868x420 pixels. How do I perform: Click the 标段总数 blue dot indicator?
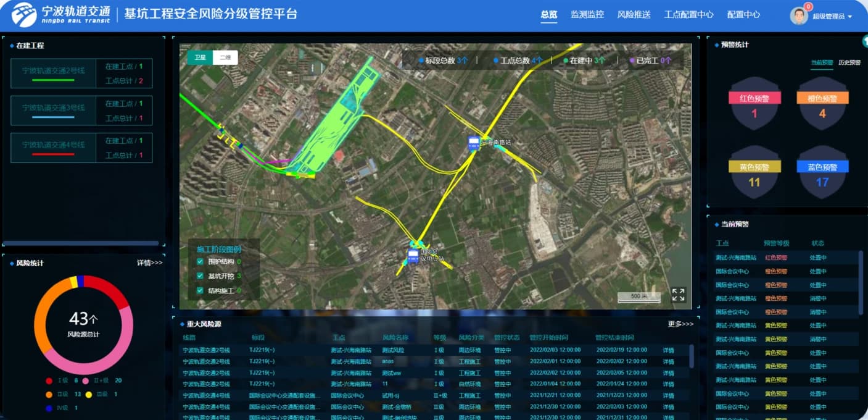click(421, 61)
